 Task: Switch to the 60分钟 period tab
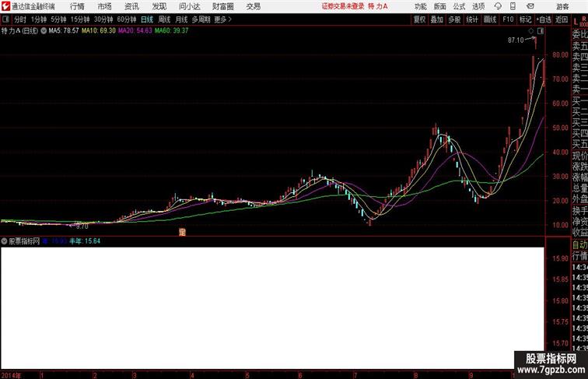[x=127, y=19]
